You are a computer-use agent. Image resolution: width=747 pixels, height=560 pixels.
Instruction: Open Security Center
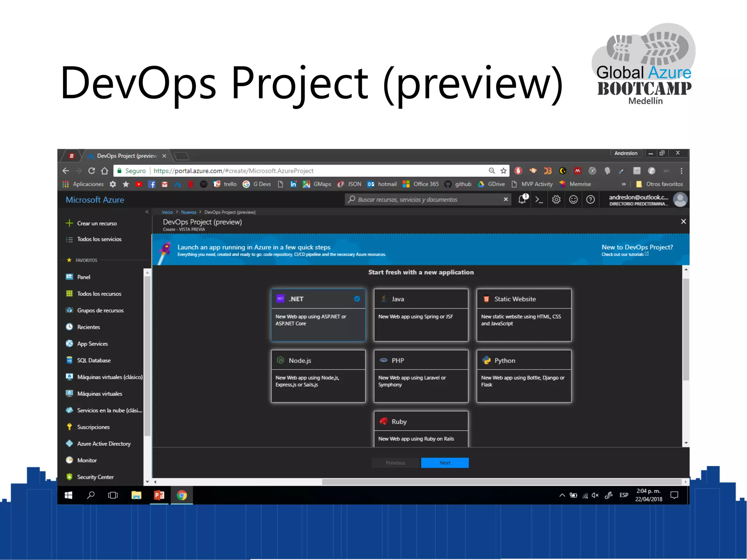(x=89, y=477)
